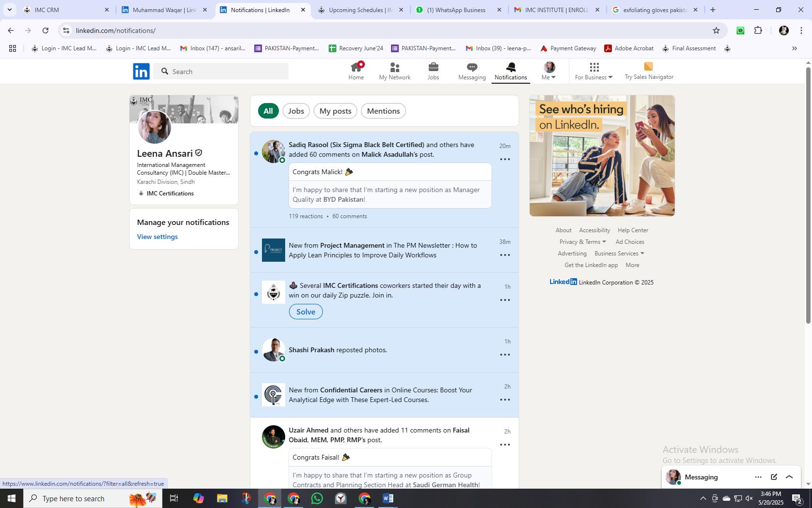
Task: Click the Solve puzzle button
Action: (x=305, y=312)
